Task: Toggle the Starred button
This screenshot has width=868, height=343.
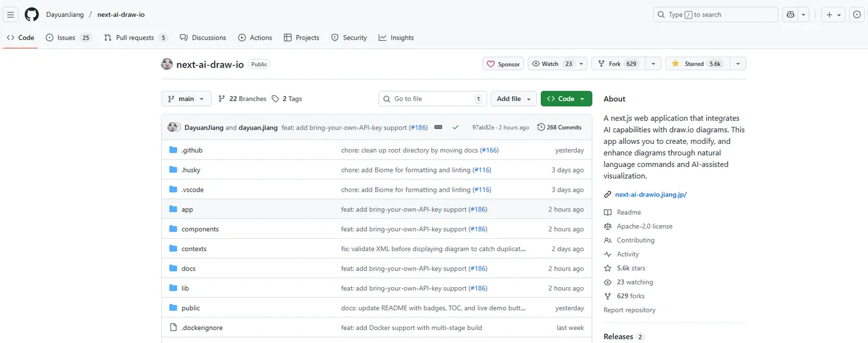Action: tap(697, 64)
